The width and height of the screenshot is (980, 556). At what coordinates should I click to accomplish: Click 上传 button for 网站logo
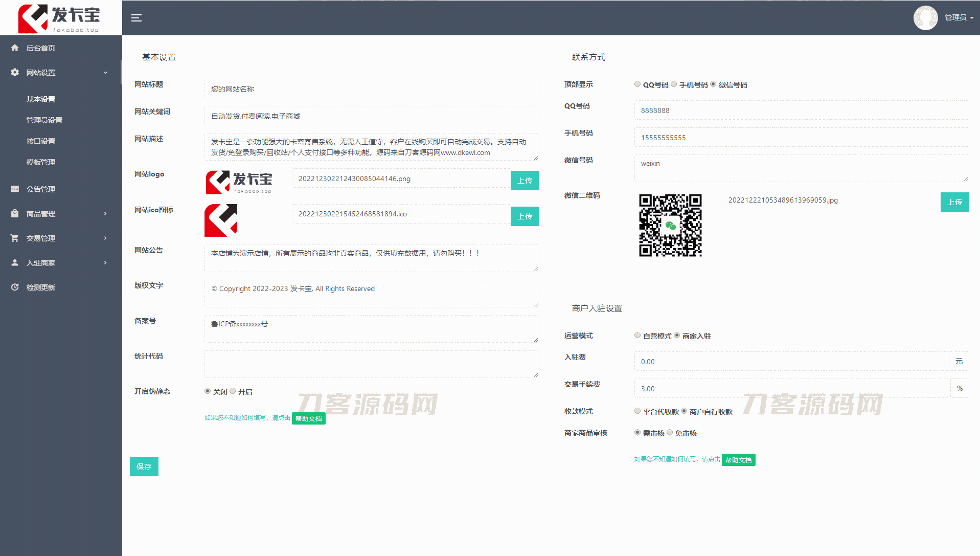525,181
